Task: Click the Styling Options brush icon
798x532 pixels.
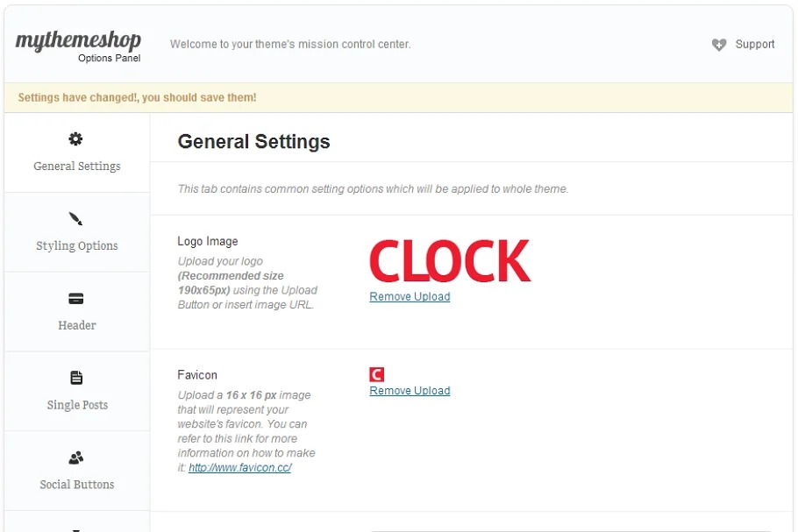Action: click(x=76, y=218)
